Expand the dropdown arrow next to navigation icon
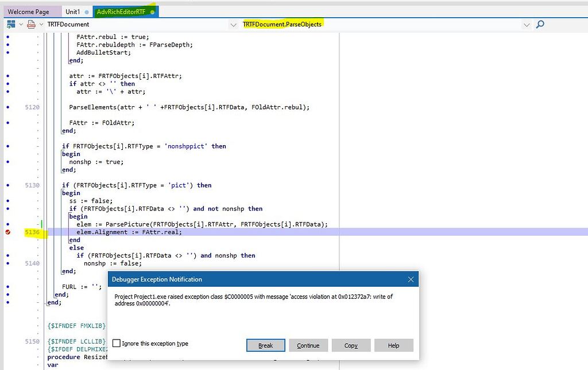The width and height of the screenshot is (588, 370). [21, 24]
